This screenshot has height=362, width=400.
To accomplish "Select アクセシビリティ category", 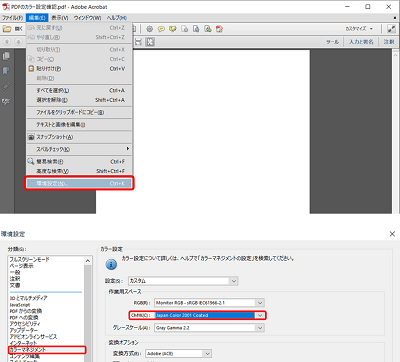I will (25, 324).
